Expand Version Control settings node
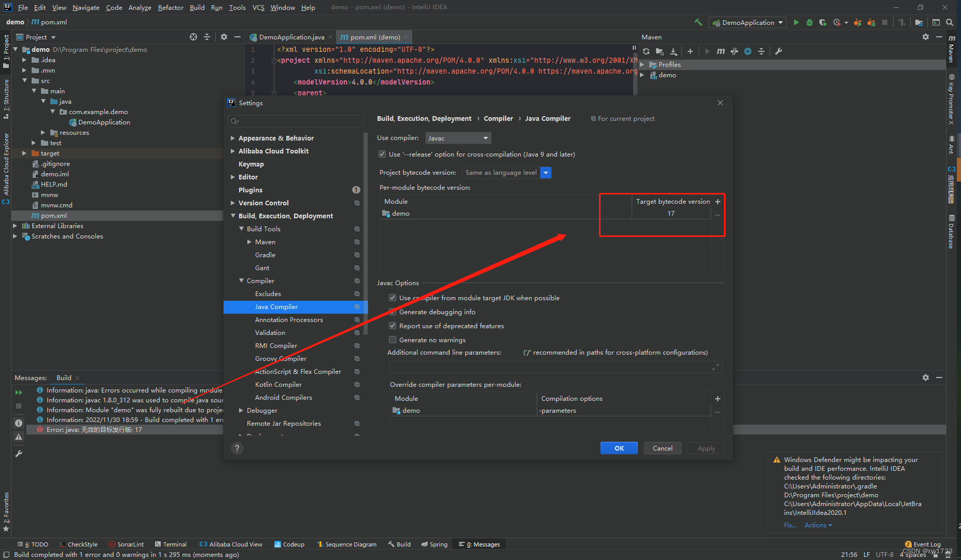This screenshot has height=560, width=961. [233, 203]
